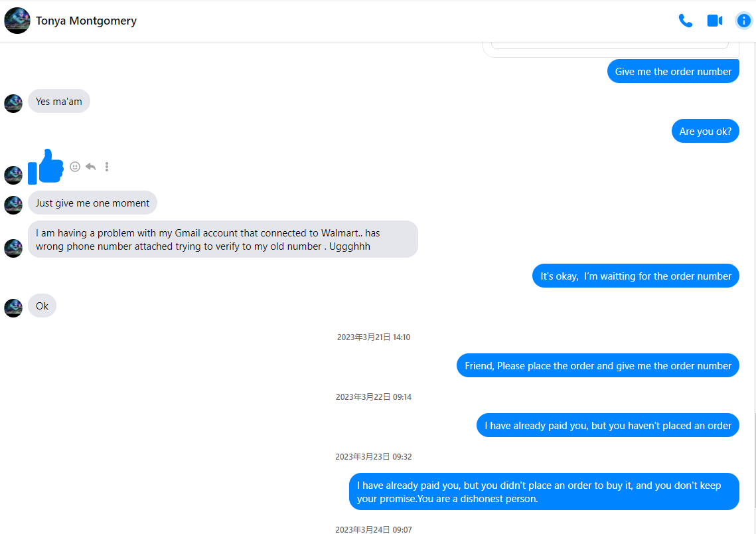Click avatar beside "Just give me one moment"
The width and height of the screenshot is (756, 534).
(x=13, y=205)
